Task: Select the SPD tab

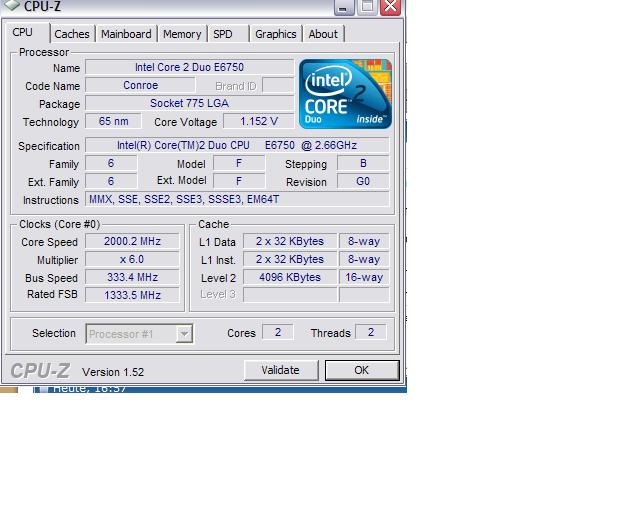Action: coord(223,34)
